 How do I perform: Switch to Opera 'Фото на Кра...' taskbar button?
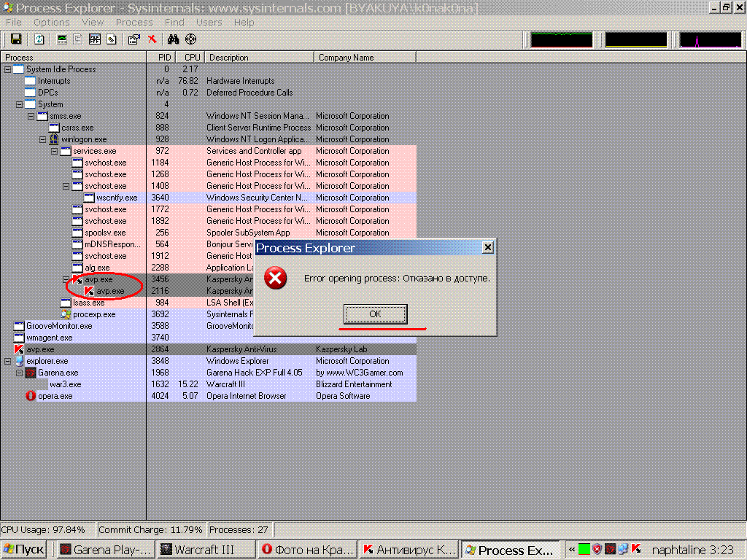click(x=307, y=550)
